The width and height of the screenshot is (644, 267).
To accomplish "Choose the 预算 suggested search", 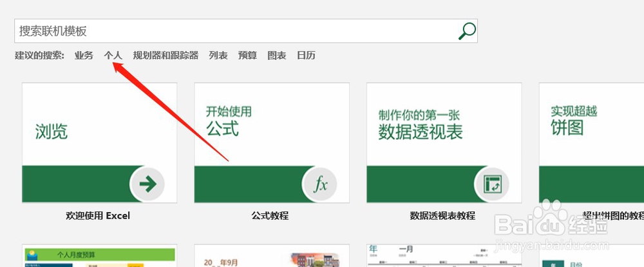I will pyautogui.click(x=248, y=55).
